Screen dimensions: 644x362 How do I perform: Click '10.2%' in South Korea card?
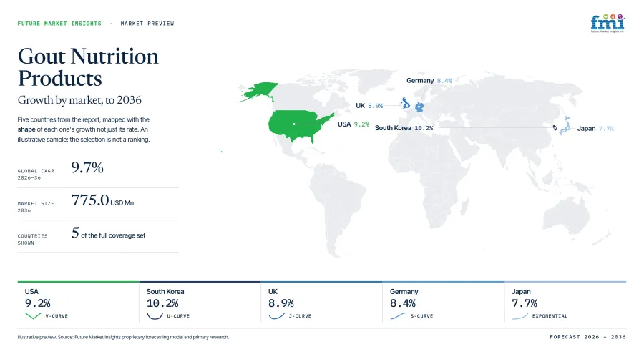[x=162, y=303]
